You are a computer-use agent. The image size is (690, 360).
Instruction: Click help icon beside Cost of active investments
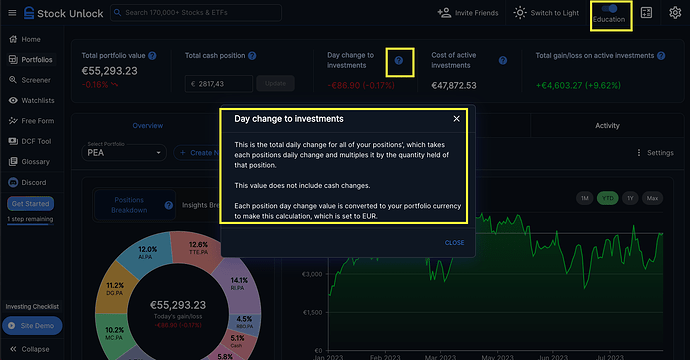point(503,61)
